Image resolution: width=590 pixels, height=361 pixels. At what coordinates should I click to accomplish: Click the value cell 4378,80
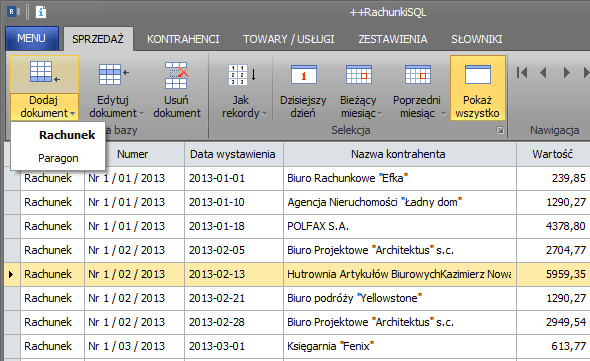(x=553, y=226)
